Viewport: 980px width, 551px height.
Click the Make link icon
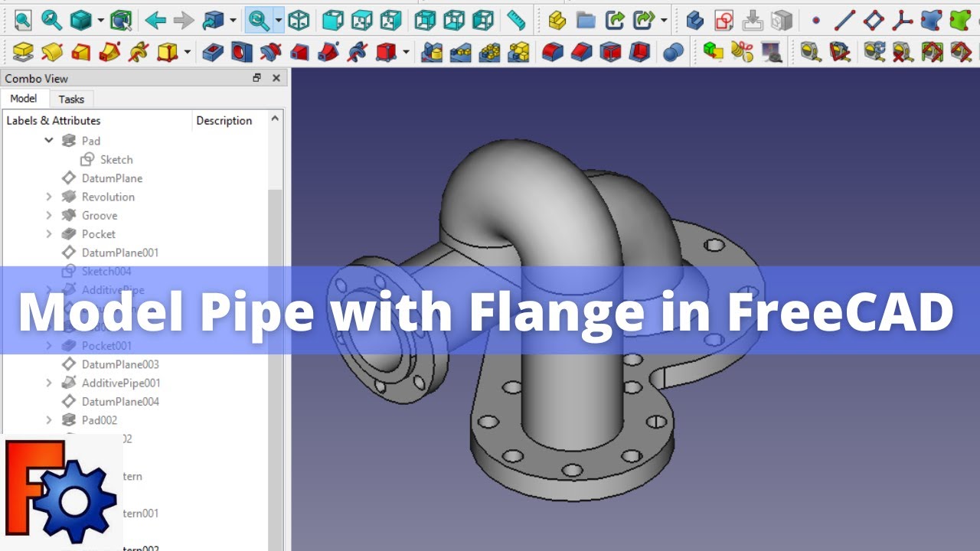[x=615, y=20]
